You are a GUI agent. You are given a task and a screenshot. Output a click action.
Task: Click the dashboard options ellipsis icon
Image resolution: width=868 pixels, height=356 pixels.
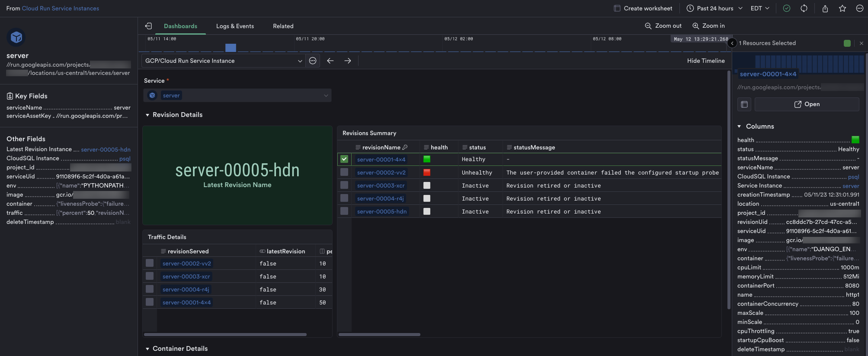313,61
